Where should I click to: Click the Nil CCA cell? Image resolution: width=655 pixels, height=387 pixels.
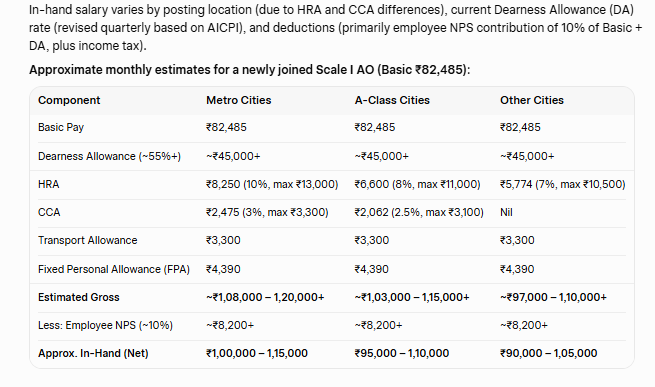tap(506, 212)
